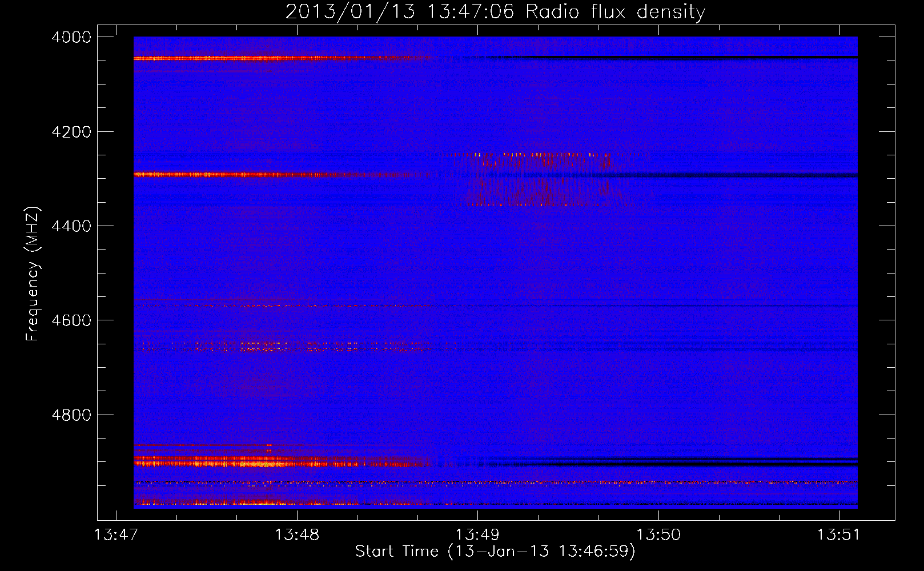Select the 'Frequency (MHZ)' axis title
The image size is (924, 571).
click(33, 274)
